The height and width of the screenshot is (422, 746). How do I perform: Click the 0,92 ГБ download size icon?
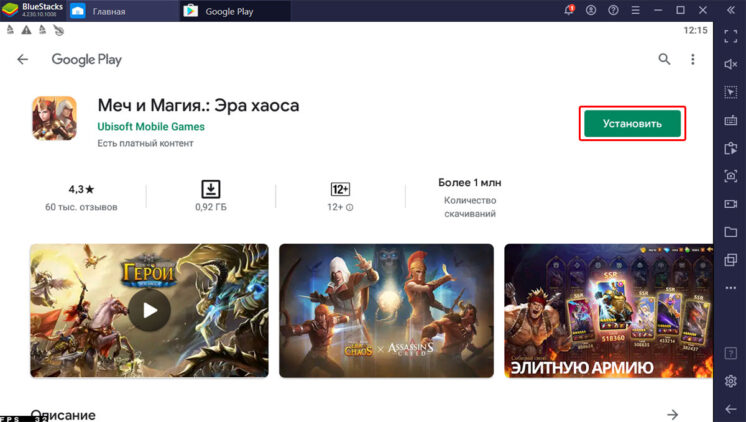[211, 189]
